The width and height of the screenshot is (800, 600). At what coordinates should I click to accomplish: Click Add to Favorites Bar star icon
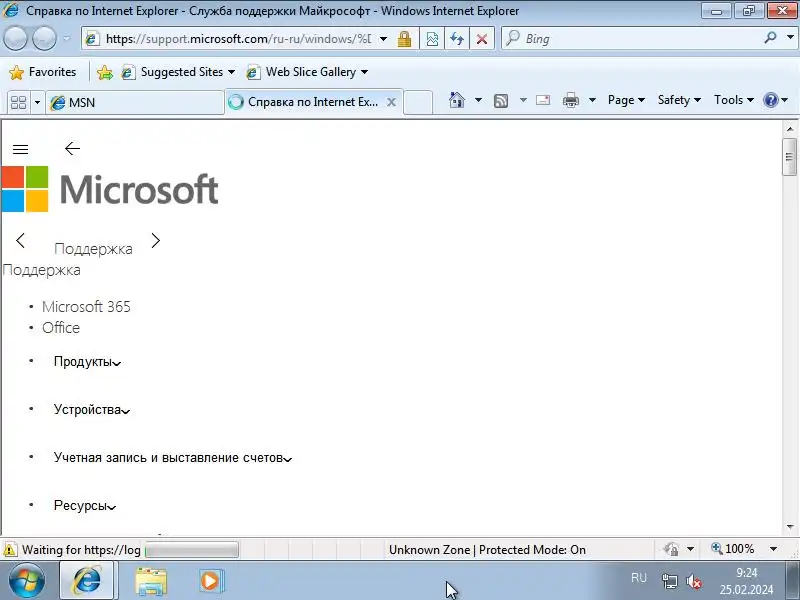click(105, 72)
